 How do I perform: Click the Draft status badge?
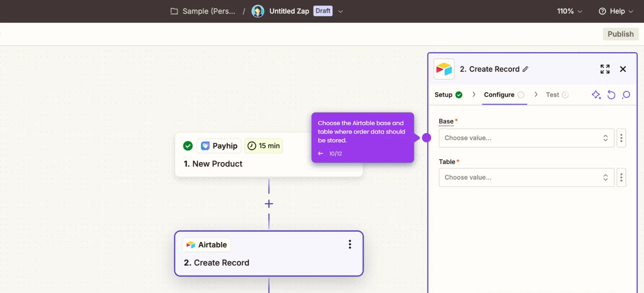tap(323, 11)
